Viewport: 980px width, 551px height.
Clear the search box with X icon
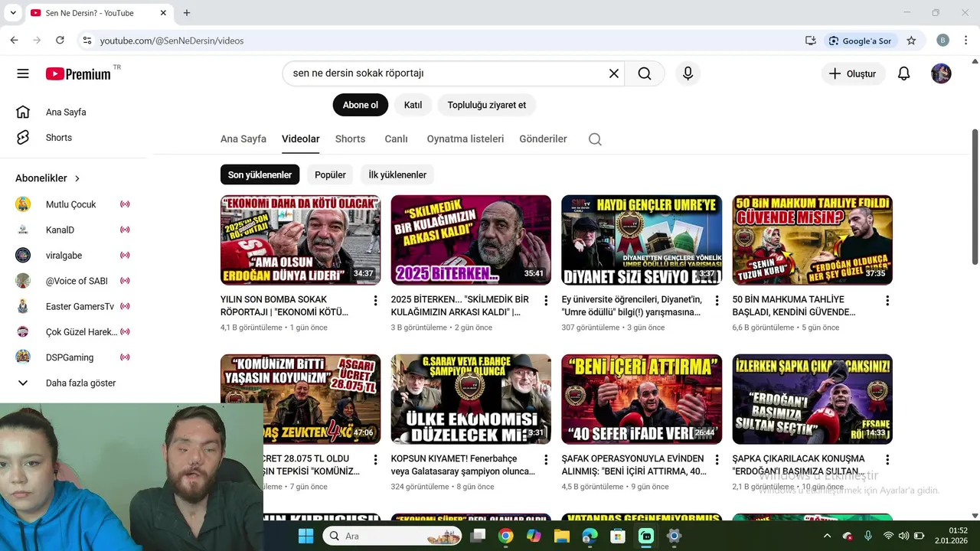[x=613, y=73]
